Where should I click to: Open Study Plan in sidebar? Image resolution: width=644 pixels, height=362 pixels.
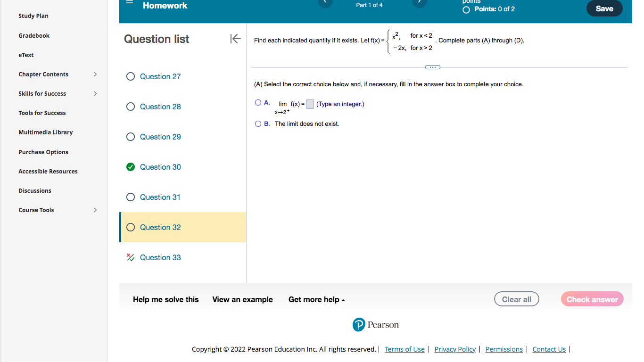pyautogui.click(x=33, y=16)
